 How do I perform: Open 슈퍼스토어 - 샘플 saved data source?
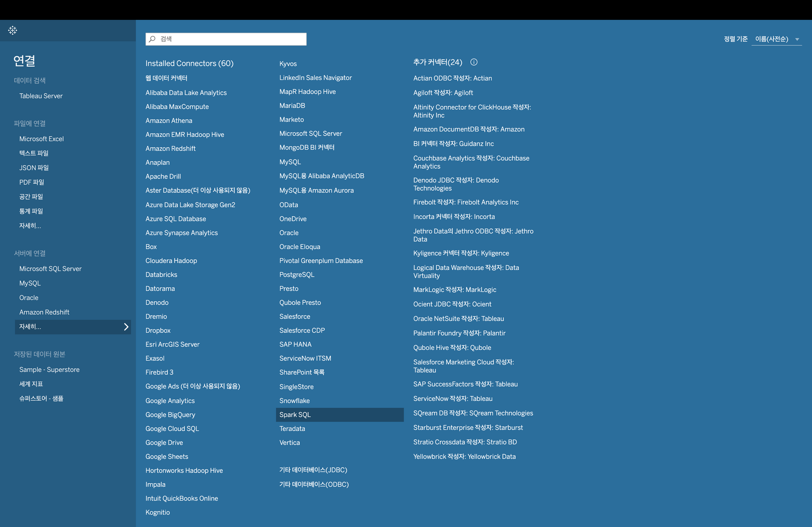[x=41, y=399]
